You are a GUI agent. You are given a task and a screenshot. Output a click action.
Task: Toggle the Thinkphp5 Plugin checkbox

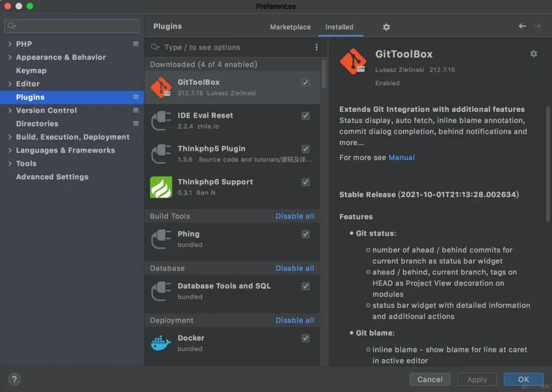[x=306, y=149]
